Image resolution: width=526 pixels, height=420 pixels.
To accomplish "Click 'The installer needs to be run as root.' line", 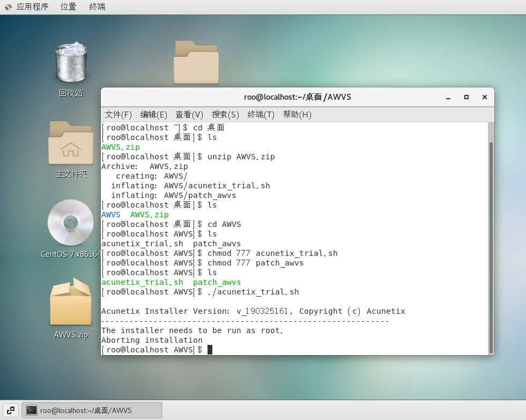I will point(192,330).
